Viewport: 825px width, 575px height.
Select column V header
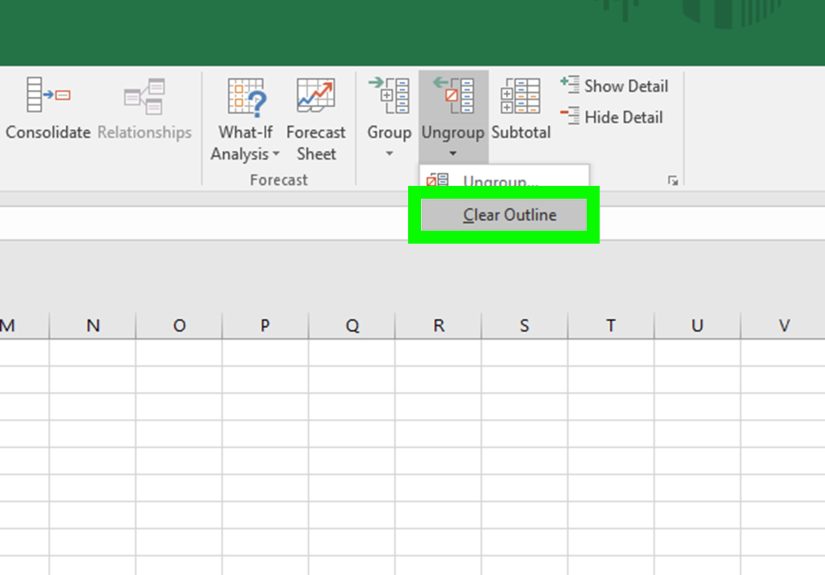click(783, 326)
